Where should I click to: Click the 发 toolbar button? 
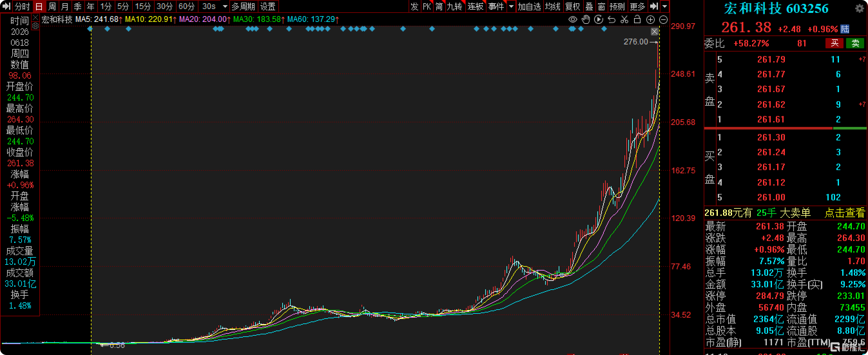coord(414,6)
